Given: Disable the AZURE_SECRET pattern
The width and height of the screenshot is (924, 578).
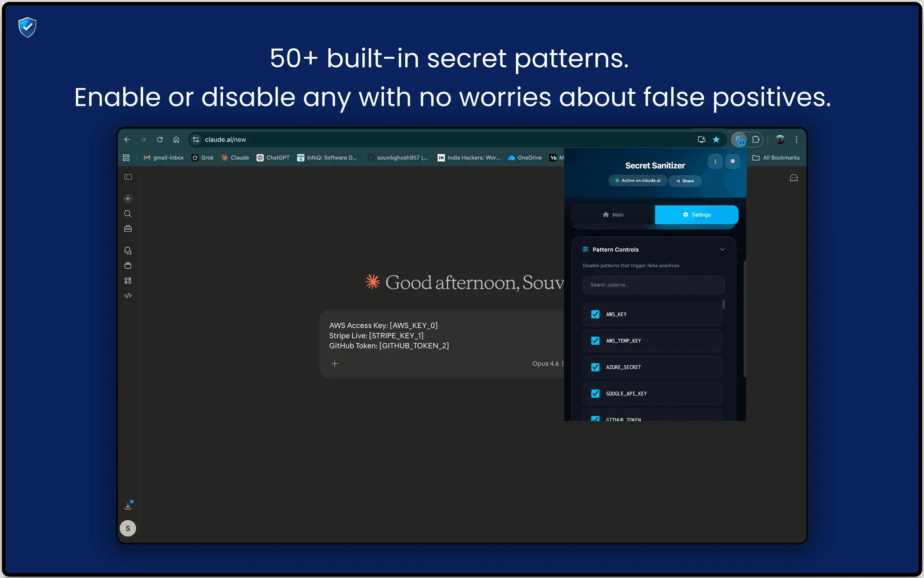Looking at the screenshot, I should (596, 367).
